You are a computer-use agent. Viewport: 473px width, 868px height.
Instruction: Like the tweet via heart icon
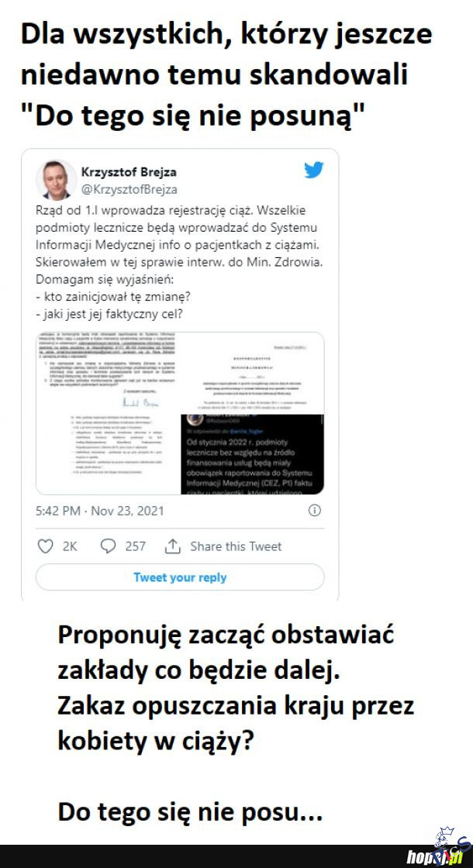click(45, 546)
